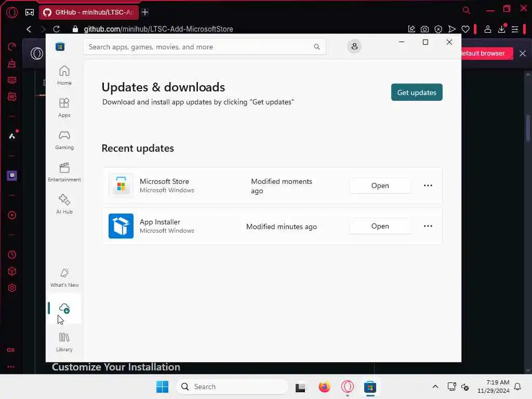
Task: Show more options for Microsoft Store row
Action: pos(428,185)
